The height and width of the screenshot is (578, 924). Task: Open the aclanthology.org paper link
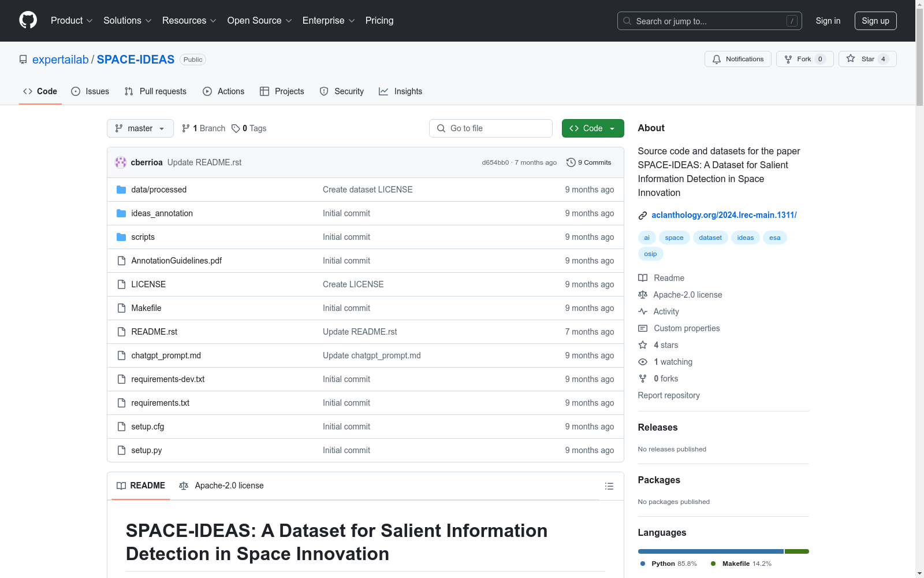(x=724, y=215)
